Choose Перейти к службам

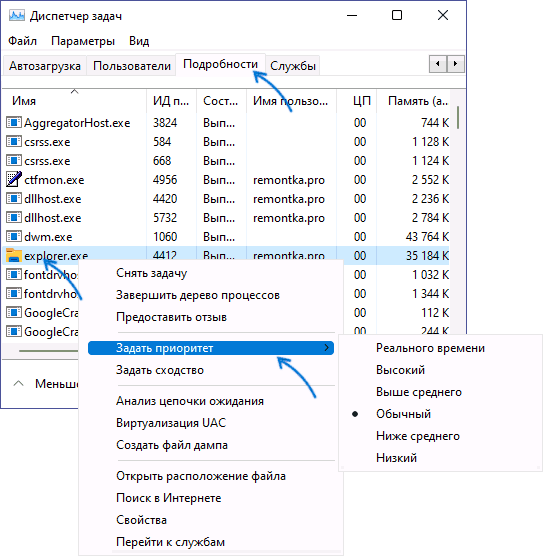pyautogui.click(x=170, y=542)
